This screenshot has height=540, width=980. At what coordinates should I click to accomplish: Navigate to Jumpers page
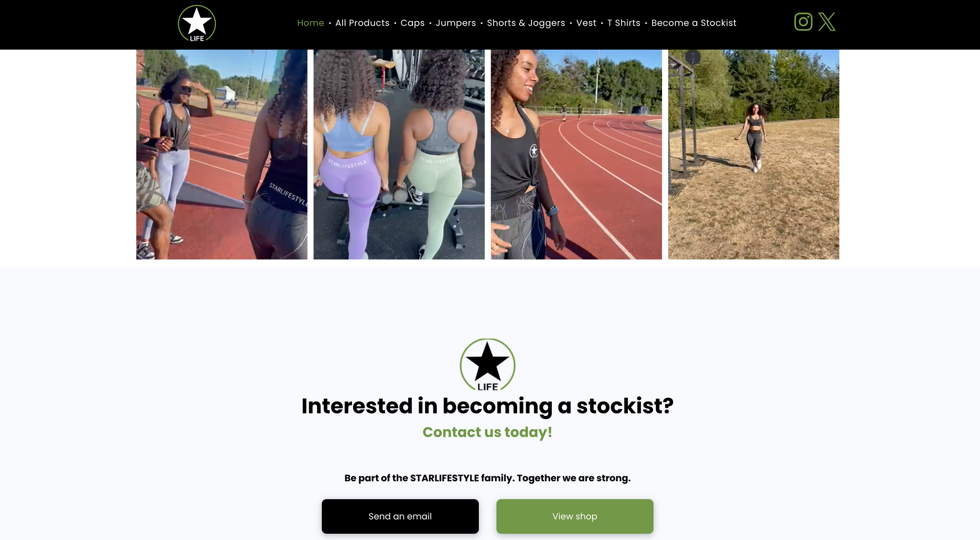tap(456, 23)
